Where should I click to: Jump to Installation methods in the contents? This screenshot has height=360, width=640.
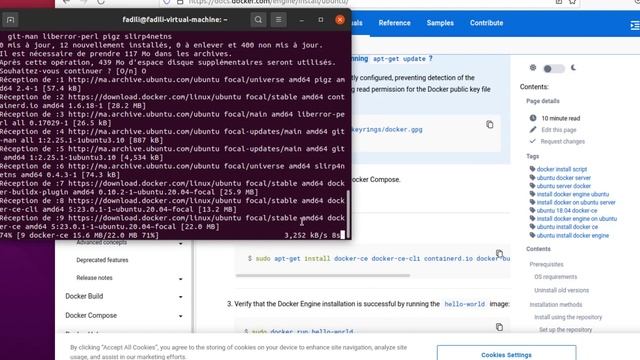(x=556, y=304)
